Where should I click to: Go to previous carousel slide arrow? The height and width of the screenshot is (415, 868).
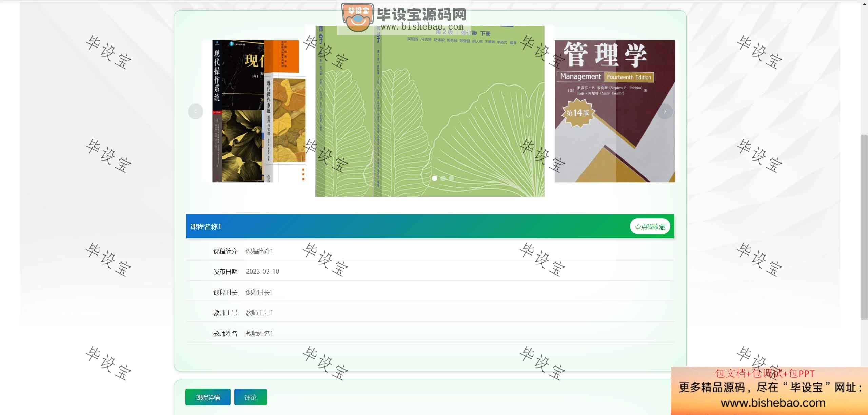196,111
